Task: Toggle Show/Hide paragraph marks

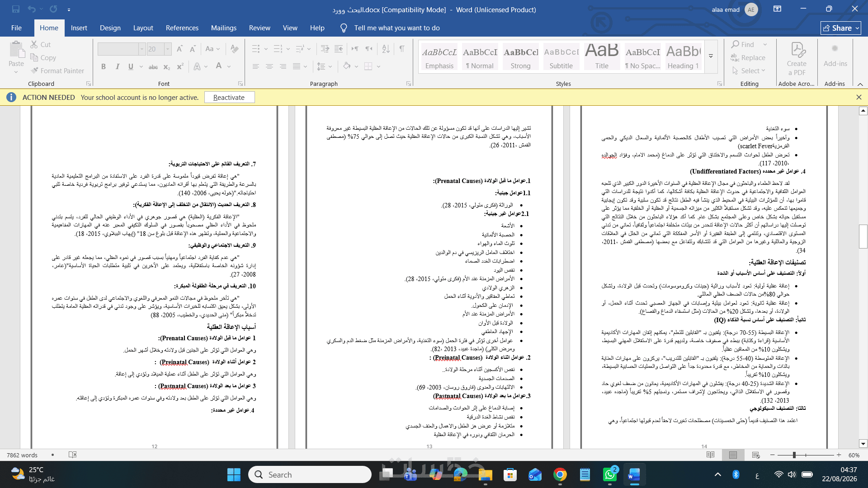Action: (x=402, y=49)
